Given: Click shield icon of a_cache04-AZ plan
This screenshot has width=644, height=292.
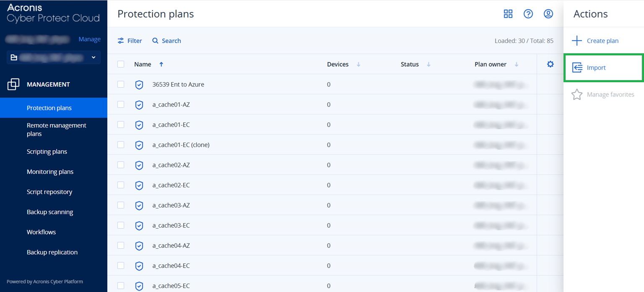Looking at the screenshot, I should 139,246.
